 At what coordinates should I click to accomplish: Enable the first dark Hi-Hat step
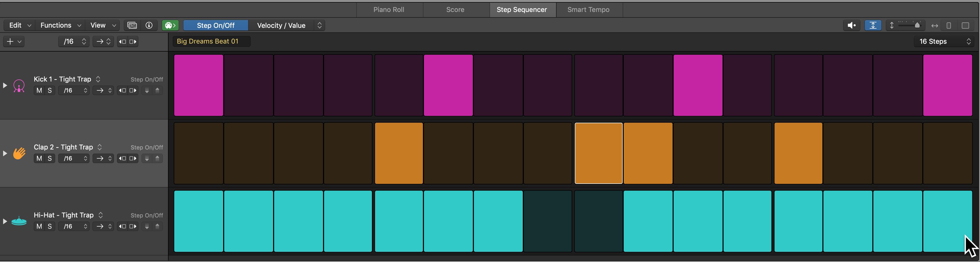[x=547, y=221]
